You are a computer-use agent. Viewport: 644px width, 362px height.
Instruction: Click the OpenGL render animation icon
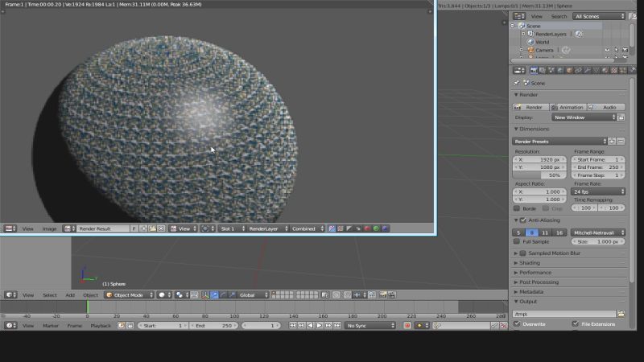click(x=392, y=295)
